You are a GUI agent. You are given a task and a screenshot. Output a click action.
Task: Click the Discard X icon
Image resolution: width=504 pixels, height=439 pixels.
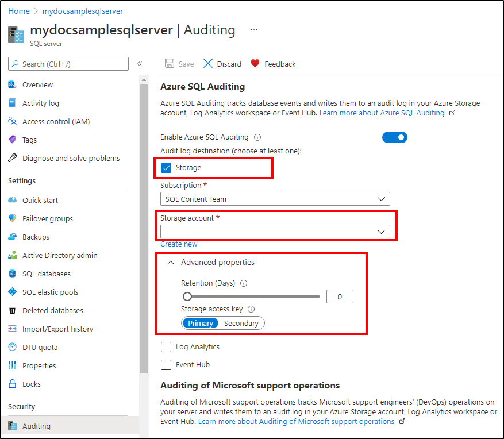(208, 63)
